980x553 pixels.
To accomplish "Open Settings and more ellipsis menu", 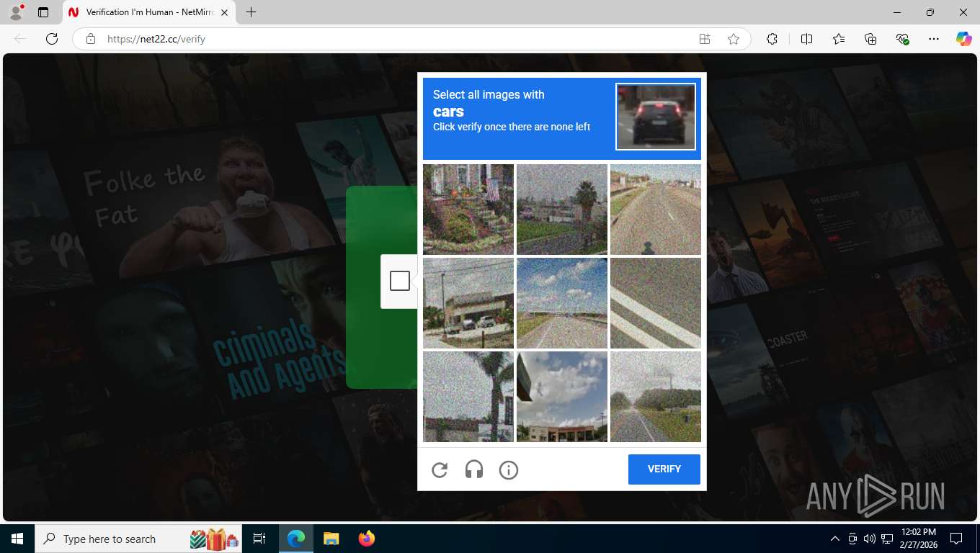I will point(934,39).
